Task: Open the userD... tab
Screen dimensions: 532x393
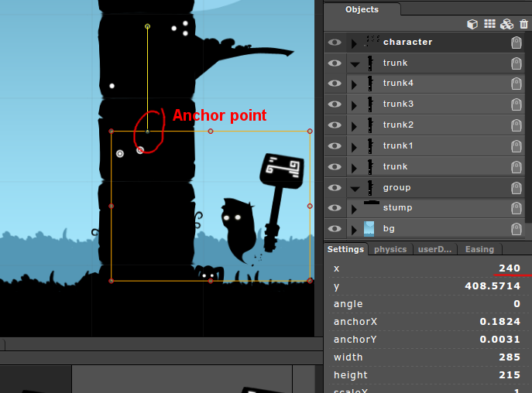Action: coord(434,249)
